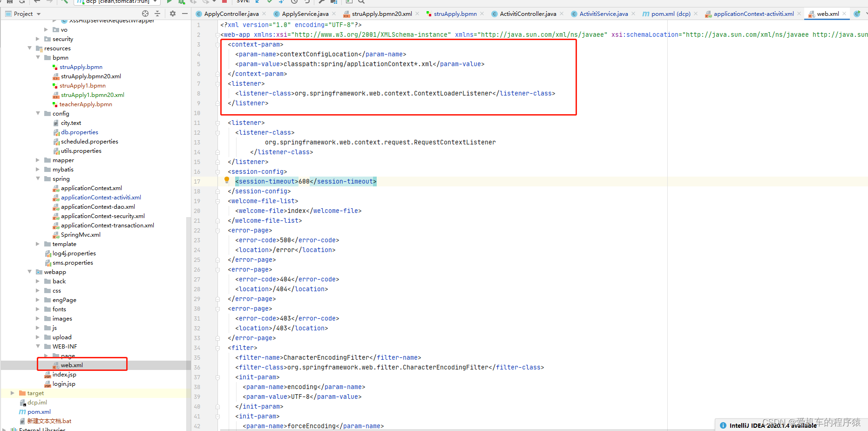Stop the running process (red square)
This screenshot has width=868, height=431.
tap(224, 2)
